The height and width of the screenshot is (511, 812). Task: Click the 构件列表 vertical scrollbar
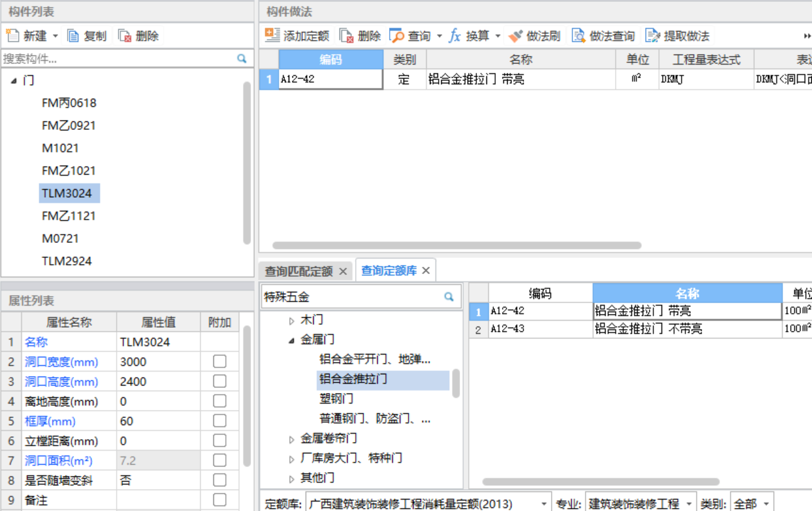click(247, 162)
